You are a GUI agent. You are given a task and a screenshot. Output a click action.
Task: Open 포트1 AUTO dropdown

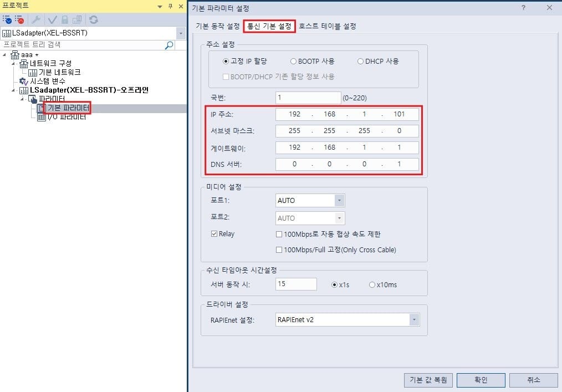pyautogui.click(x=339, y=201)
